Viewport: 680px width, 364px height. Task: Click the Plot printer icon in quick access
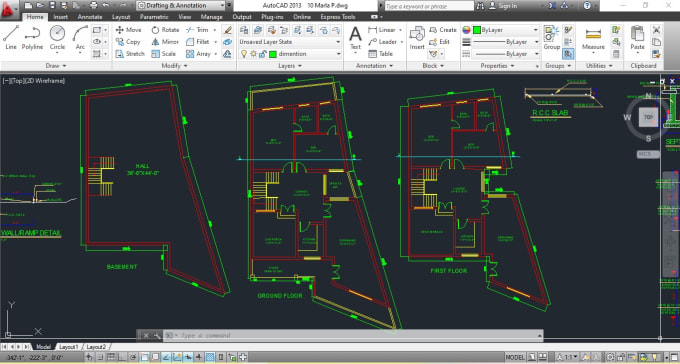click(93, 6)
